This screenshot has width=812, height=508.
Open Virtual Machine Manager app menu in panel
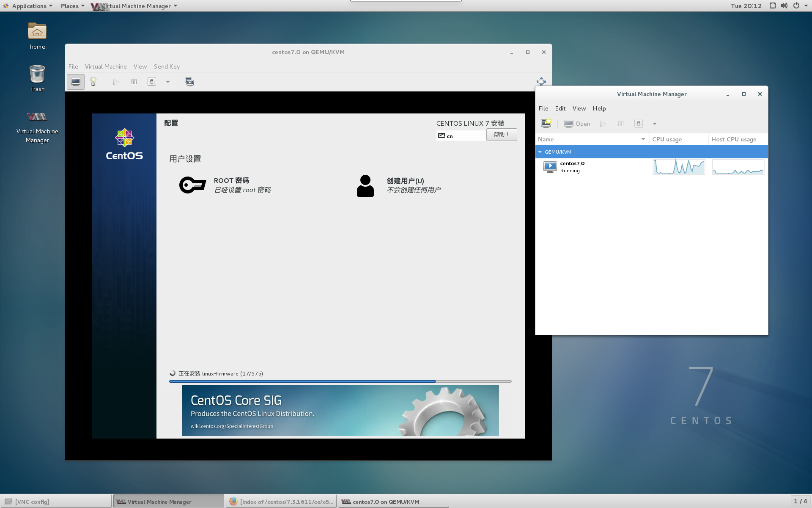(x=134, y=6)
